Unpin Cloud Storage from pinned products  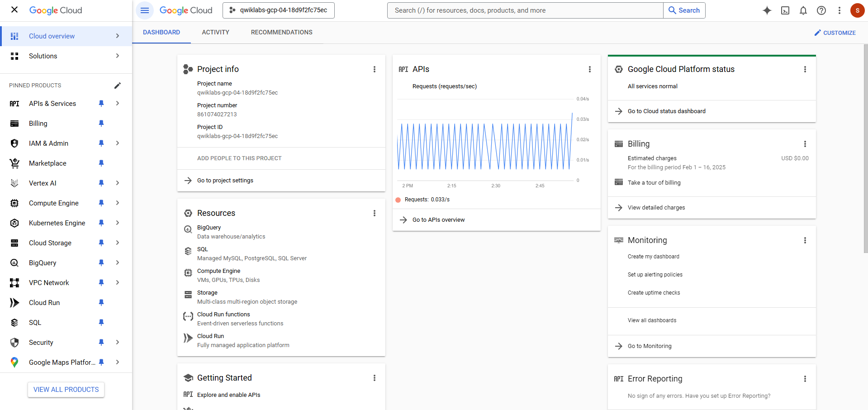click(x=101, y=243)
